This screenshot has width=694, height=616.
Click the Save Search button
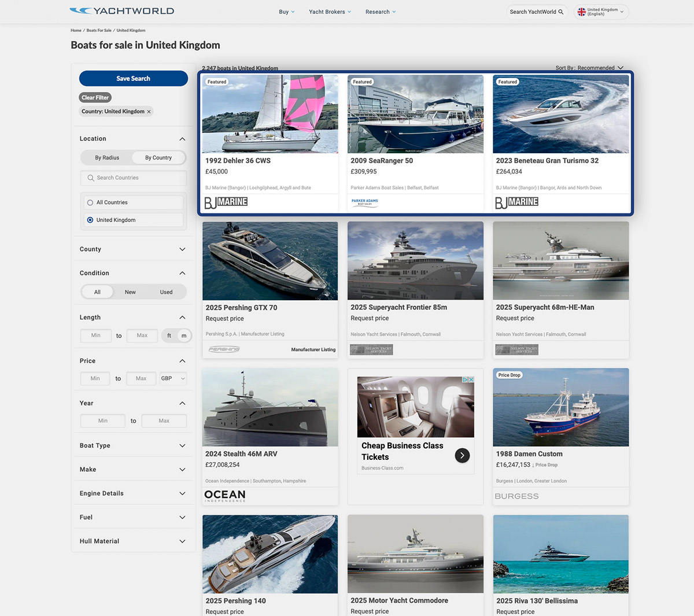(x=134, y=79)
